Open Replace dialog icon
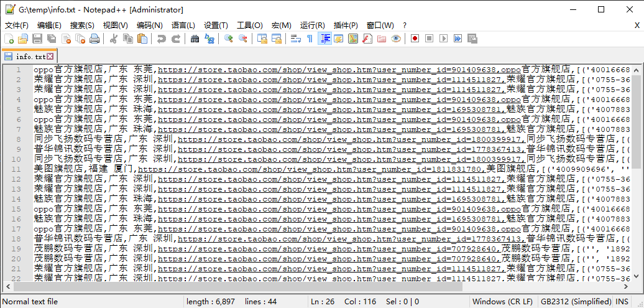The height and width of the screenshot is (308, 644). point(209,39)
